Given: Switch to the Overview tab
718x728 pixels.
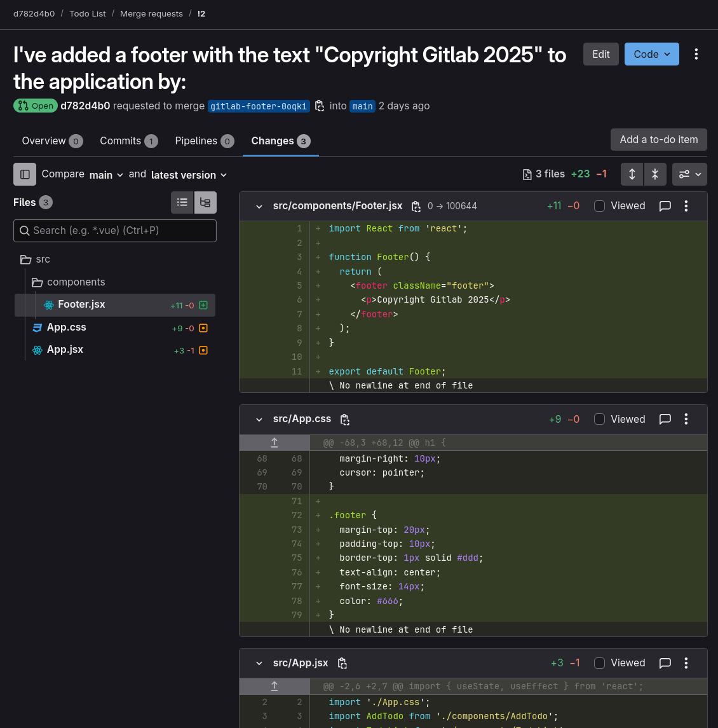Looking at the screenshot, I should (53, 141).
